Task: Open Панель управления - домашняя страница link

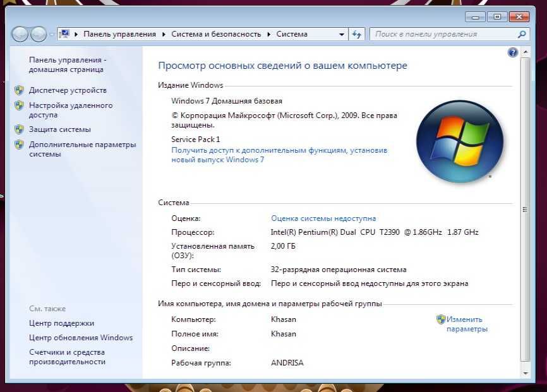Action: click(x=68, y=64)
